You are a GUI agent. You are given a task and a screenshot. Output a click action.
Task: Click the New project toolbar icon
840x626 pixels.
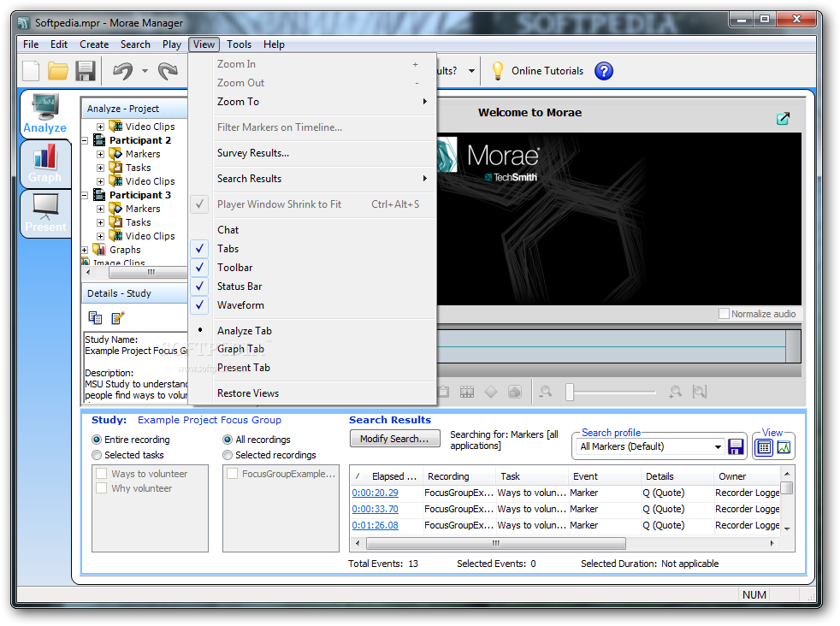(31, 71)
